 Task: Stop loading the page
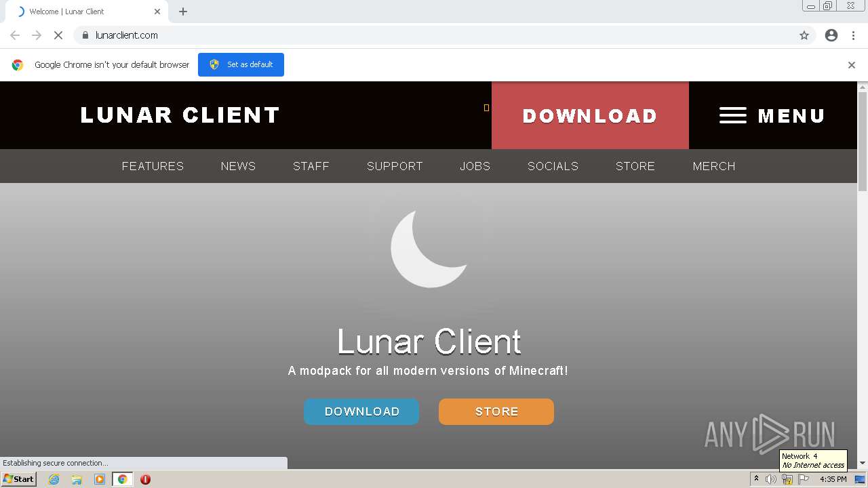pos(58,35)
